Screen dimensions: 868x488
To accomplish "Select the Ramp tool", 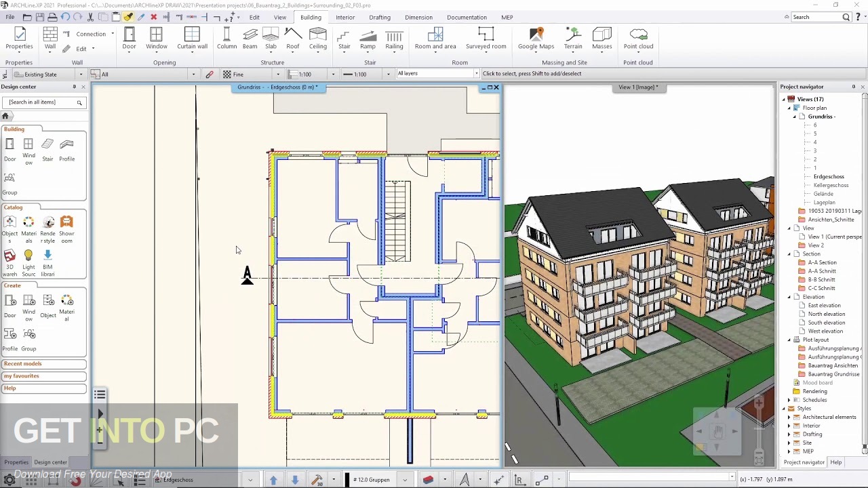I will point(368,39).
